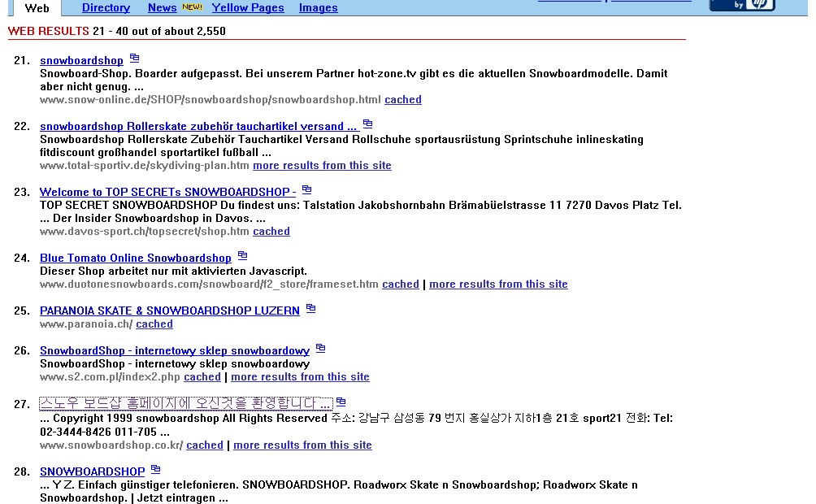Switch to the Images tab
The height and width of the screenshot is (504, 816).
tap(319, 8)
